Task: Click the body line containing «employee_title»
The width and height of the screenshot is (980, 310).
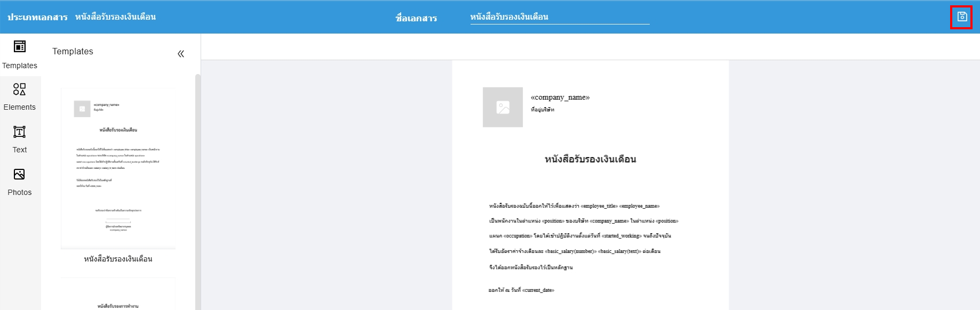Action: pyautogui.click(x=574, y=206)
